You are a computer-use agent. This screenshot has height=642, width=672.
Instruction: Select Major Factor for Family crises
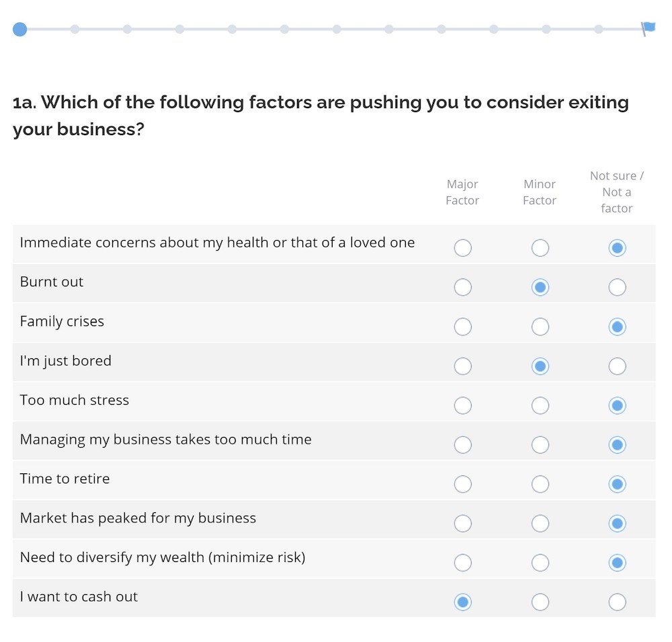[462, 327]
